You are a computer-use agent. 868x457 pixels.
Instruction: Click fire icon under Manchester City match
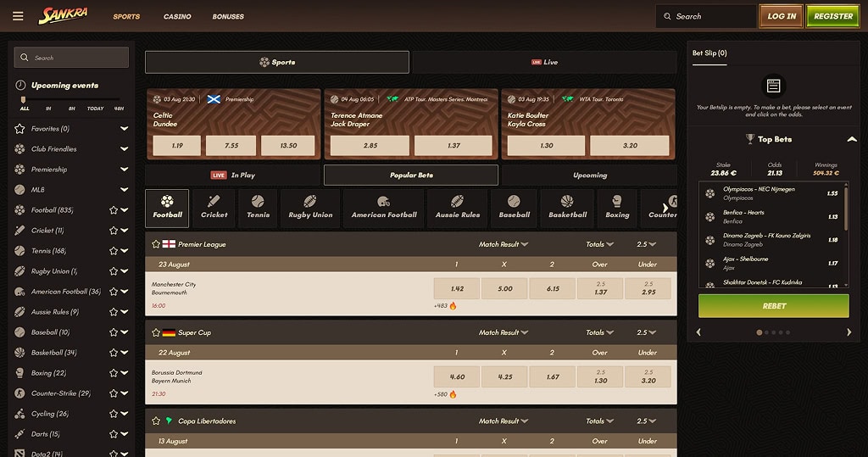click(x=453, y=306)
